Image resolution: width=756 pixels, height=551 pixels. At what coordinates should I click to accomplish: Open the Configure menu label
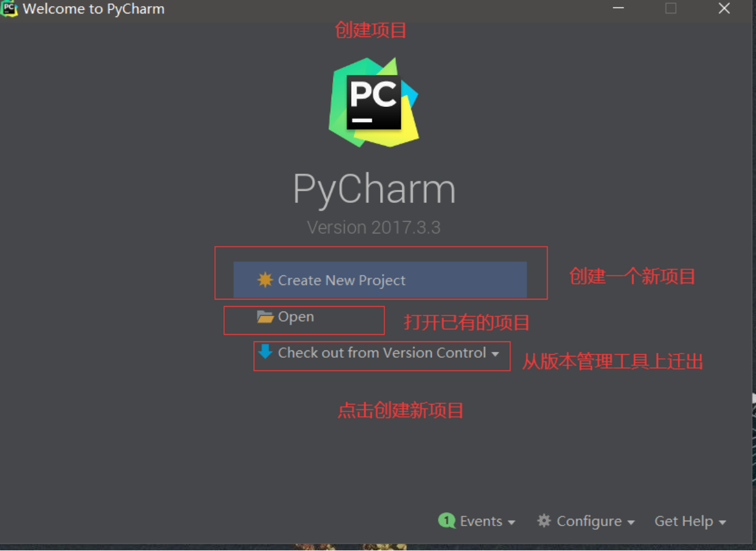[x=589, y=521]
